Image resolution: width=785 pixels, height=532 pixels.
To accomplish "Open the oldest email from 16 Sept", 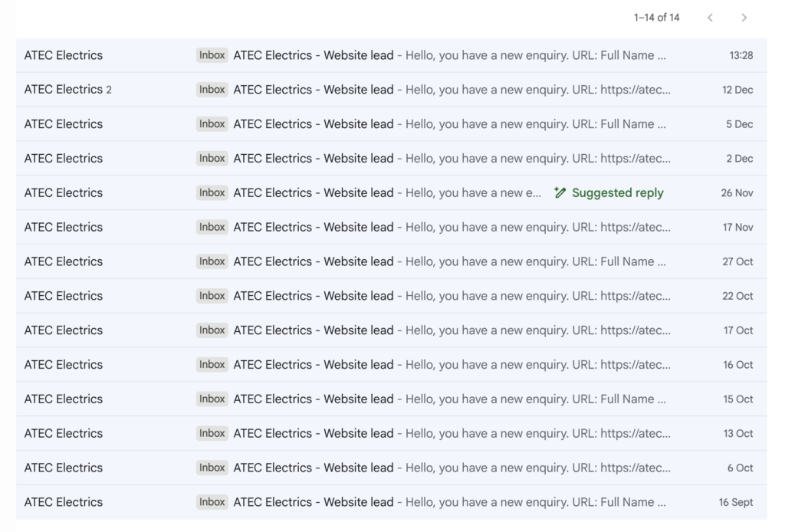I will [383, 502].
